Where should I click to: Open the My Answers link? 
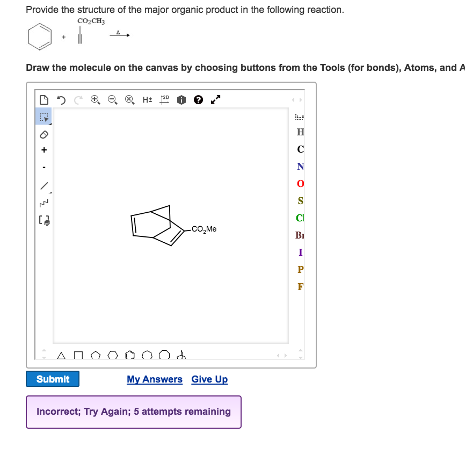click(155, 379)
